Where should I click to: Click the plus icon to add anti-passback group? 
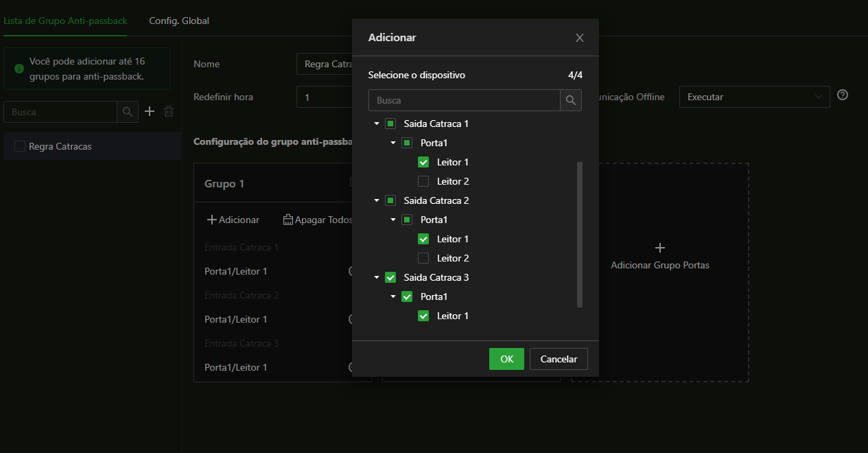coord(150,111)
